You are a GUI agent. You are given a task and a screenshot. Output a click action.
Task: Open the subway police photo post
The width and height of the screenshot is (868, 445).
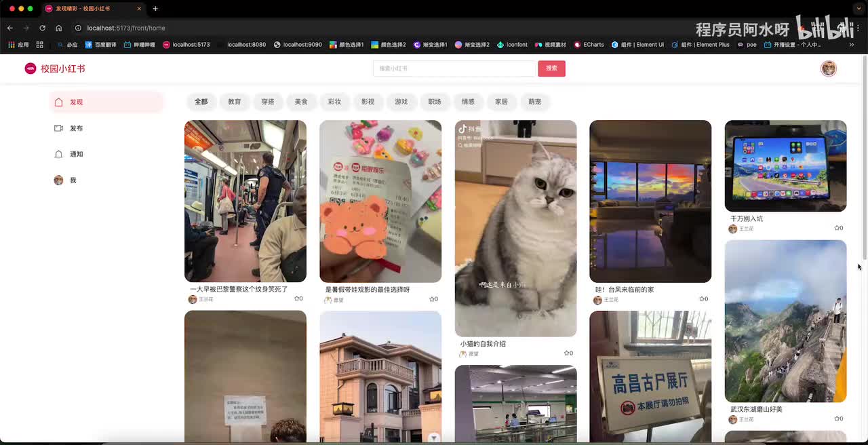pyautogui.click(x=245, y=201)
